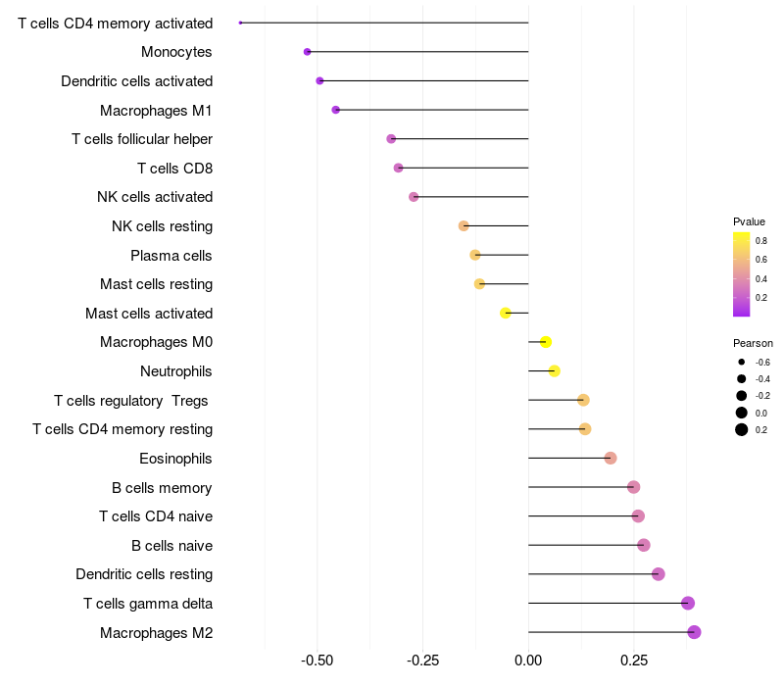Click the Neutrophils yellow data point
The image size is (784, 686).
pyautogui.click(x=554, y=371)
